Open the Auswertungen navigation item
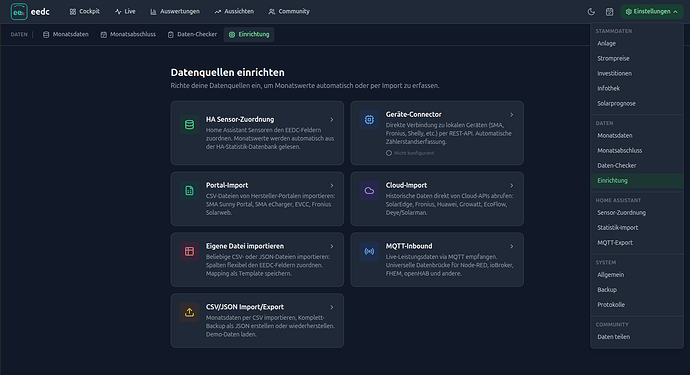The image size is (690, 375). point(175,11)
